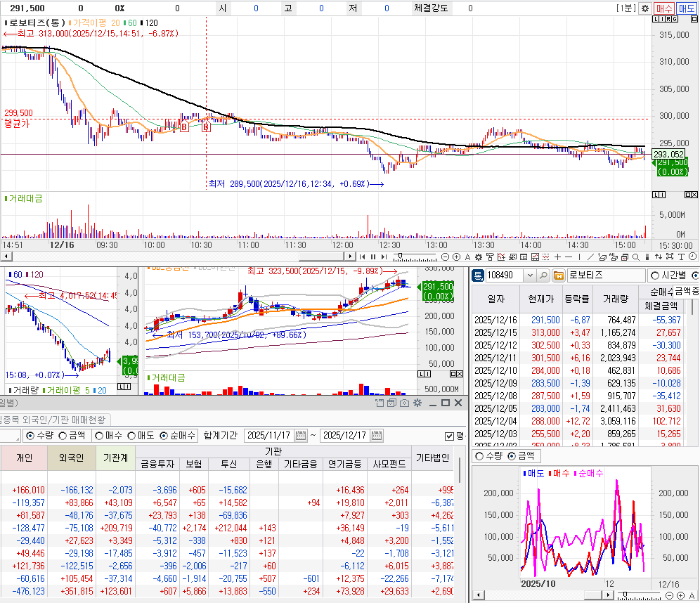Adjust the chart zoom density slider
Screen dimensions: 700x603
coord(415,257)
